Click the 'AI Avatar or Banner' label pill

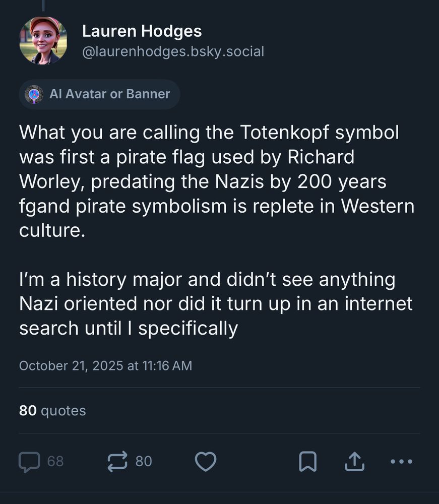click(99, 94)
